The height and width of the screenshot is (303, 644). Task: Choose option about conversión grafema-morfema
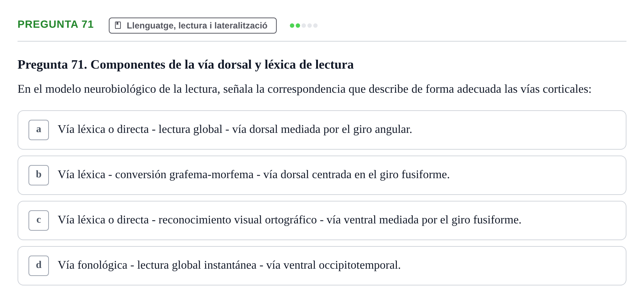(x=322, y=175)
